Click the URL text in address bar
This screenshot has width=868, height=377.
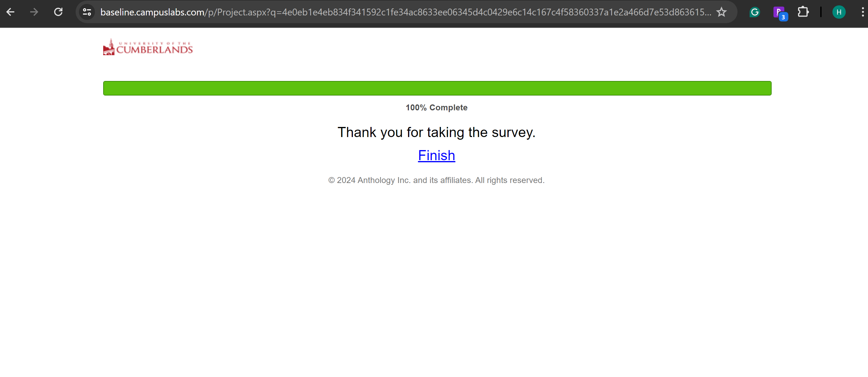tap(404, 12)
